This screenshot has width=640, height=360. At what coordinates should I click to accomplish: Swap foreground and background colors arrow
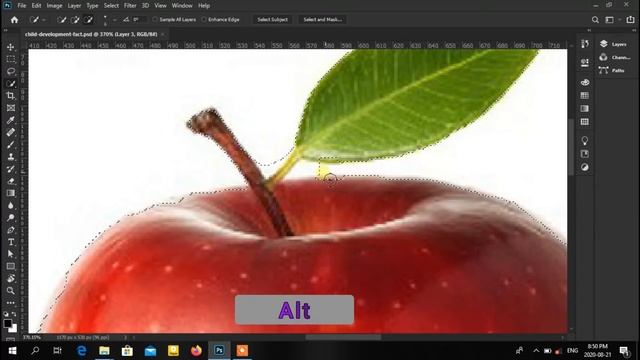coord(14,314)
